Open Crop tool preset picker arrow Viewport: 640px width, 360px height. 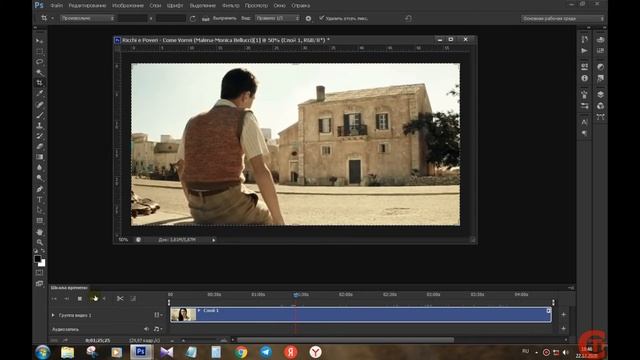(52, 18)
